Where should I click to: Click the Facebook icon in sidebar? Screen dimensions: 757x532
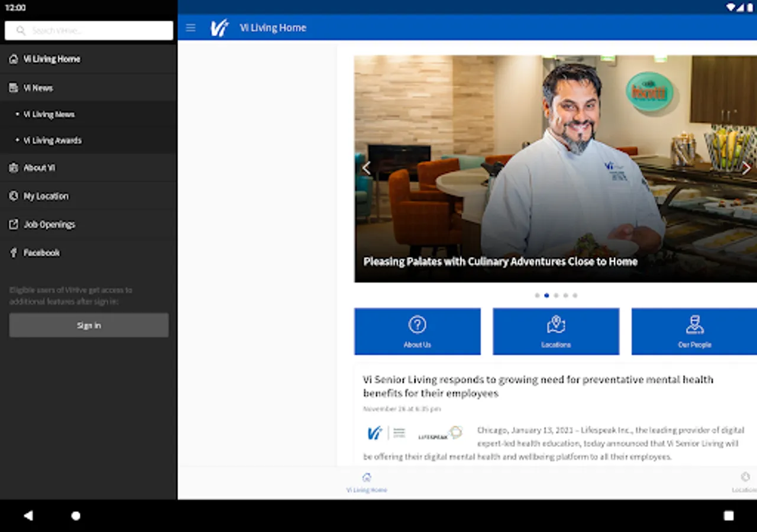pyautogui.click(x=14, y=253)
